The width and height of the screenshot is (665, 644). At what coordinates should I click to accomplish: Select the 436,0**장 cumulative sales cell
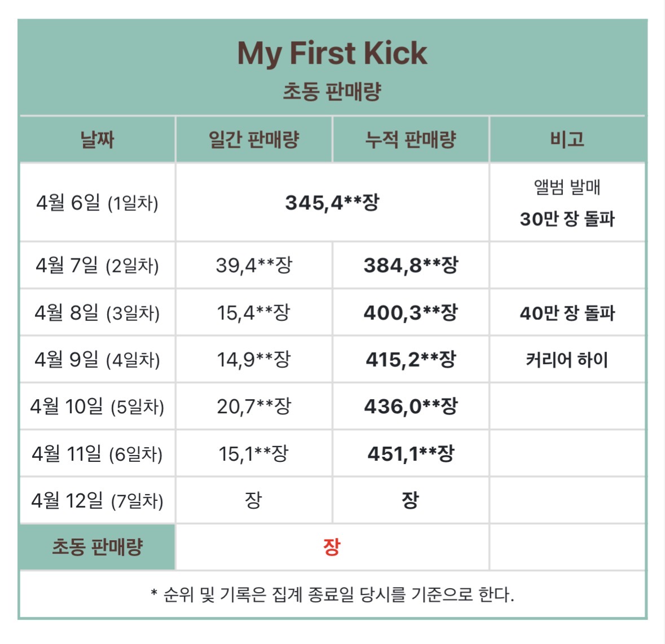(411, 406)
